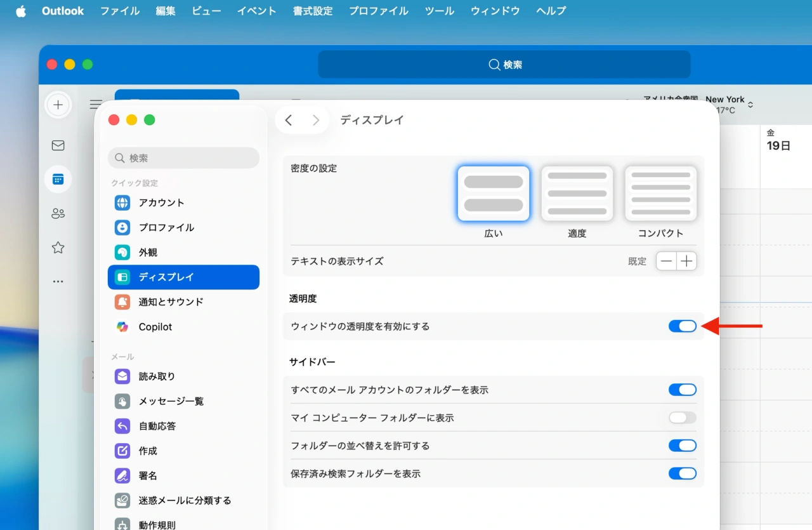Click the 動作規則 icon
This screenshot has height=530, width=812.
[122, 524]
